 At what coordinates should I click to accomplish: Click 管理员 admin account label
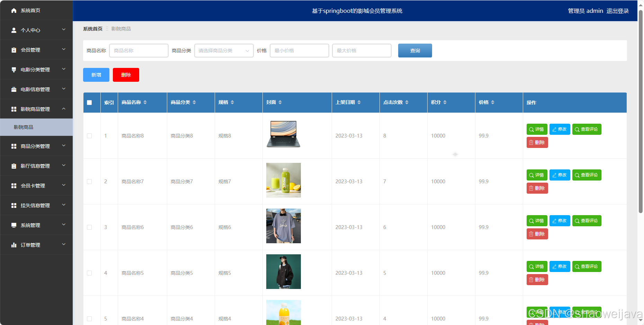585,11
